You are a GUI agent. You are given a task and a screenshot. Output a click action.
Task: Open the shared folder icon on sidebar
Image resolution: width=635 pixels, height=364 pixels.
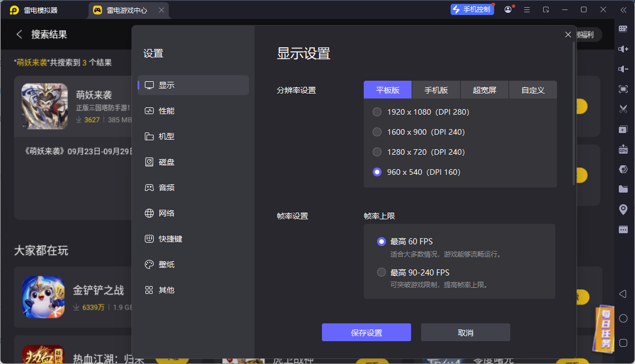click(623, 189)
